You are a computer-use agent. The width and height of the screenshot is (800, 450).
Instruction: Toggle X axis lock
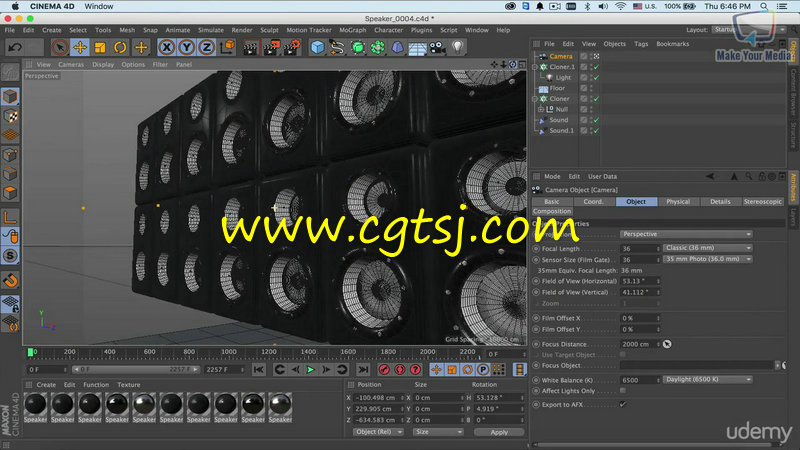click(166, 47)
